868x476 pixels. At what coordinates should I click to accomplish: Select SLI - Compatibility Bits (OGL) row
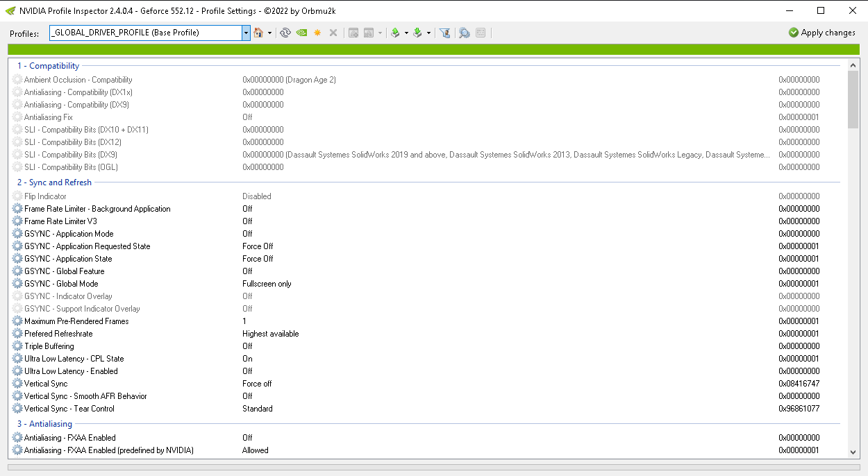(x=426, y=167)
